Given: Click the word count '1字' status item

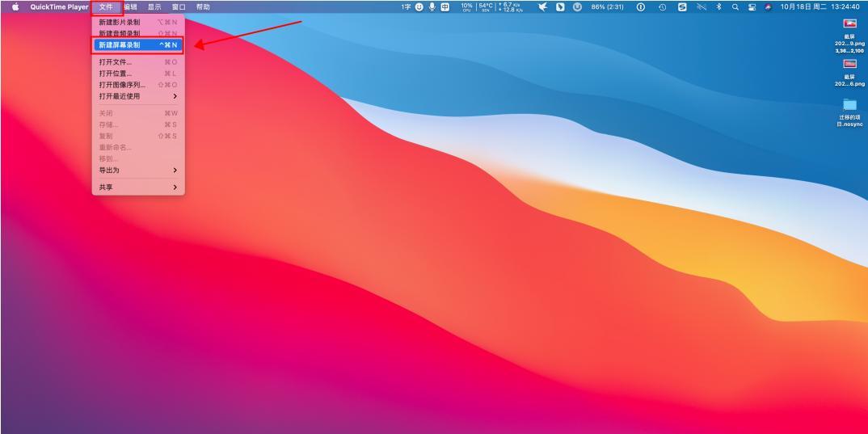Looking at the screenshot, I should (406, 7).
